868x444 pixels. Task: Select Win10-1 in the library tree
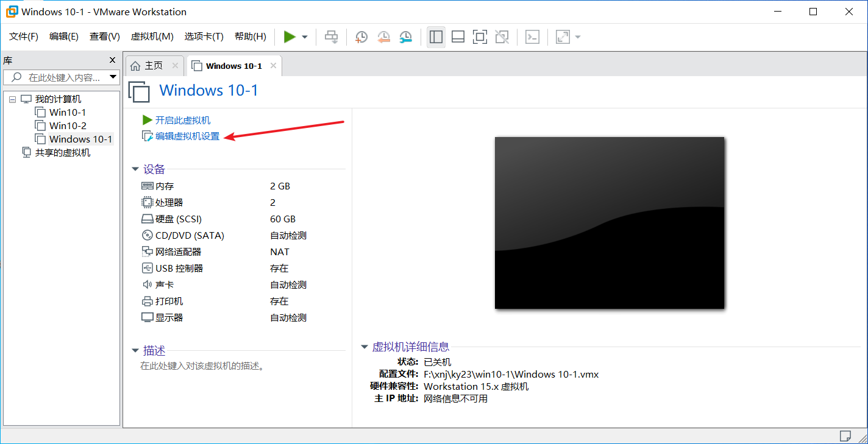pyautogui.click(x=68, y=112)
